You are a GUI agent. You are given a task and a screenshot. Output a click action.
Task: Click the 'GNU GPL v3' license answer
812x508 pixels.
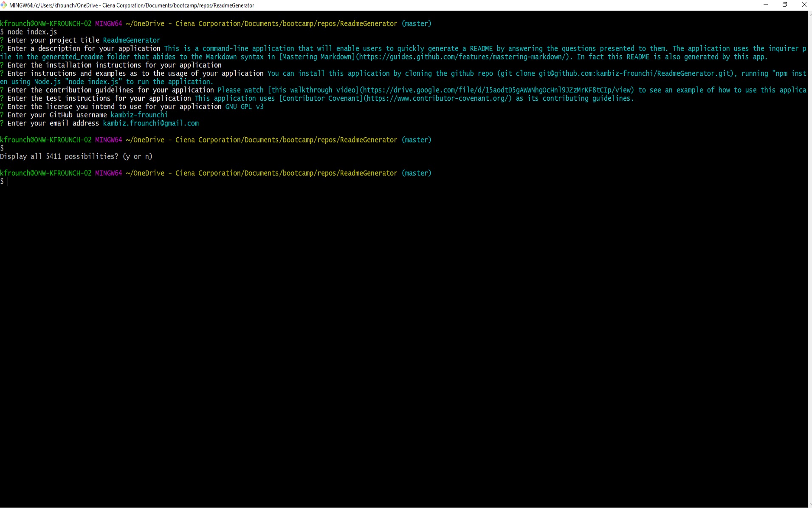245,107
